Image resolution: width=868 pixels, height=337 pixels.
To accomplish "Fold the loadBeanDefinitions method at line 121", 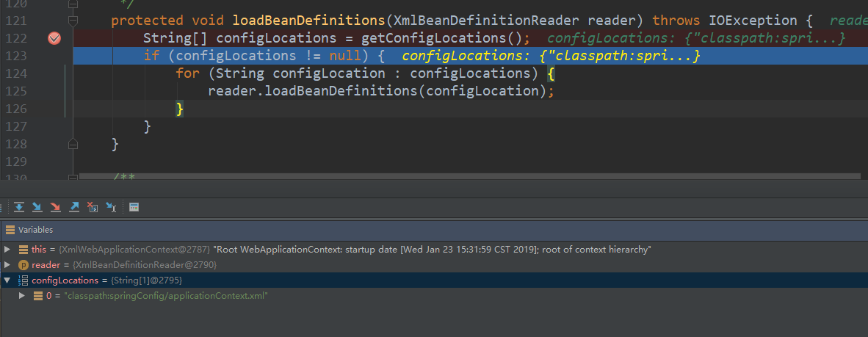I will 72,21.
